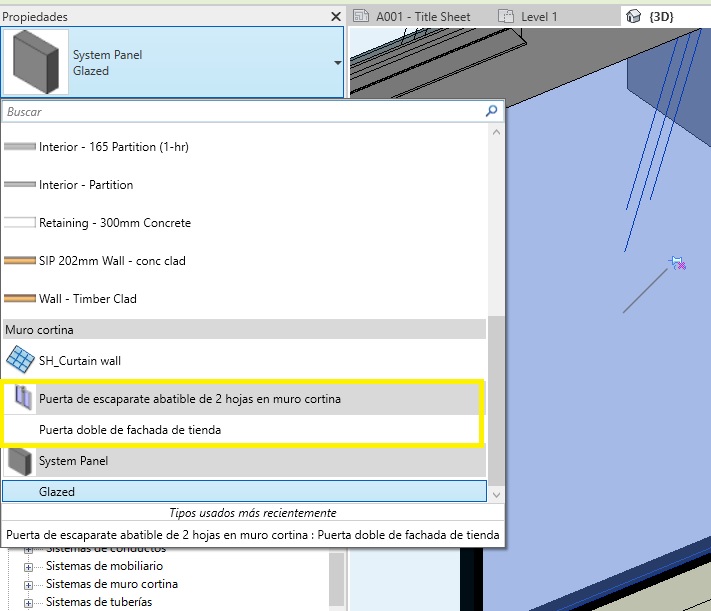Expand the Sistemas de tuberías tree node

coord(28,602)
